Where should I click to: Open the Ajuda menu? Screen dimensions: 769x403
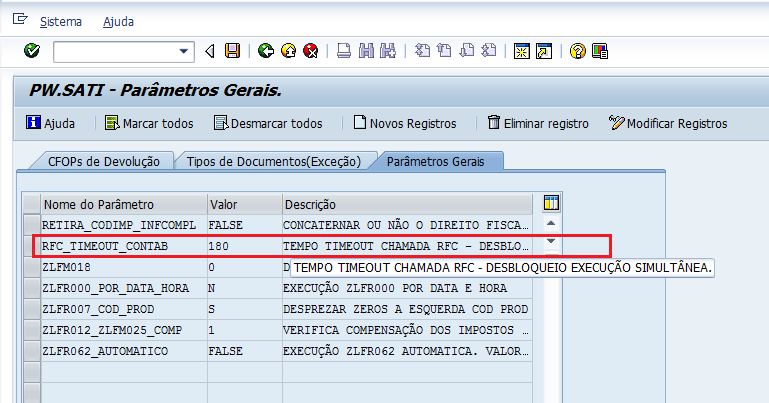pyautogui.click(x=118, y=22)
